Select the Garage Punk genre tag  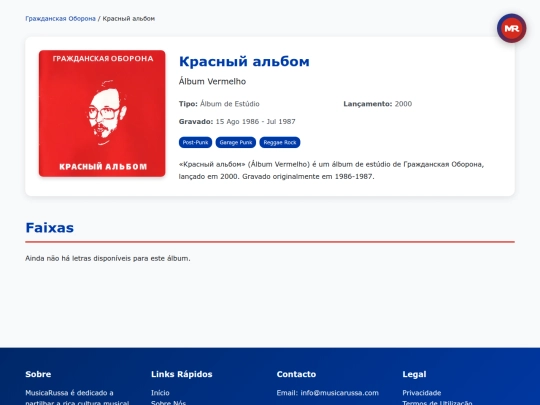pyautogui.click(x=236, y=142)
